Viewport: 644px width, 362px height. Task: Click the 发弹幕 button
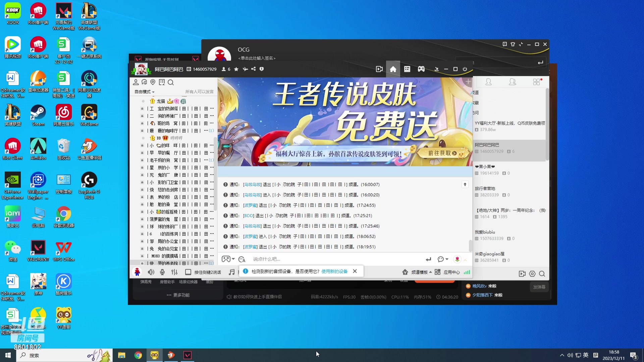point(539,287)
